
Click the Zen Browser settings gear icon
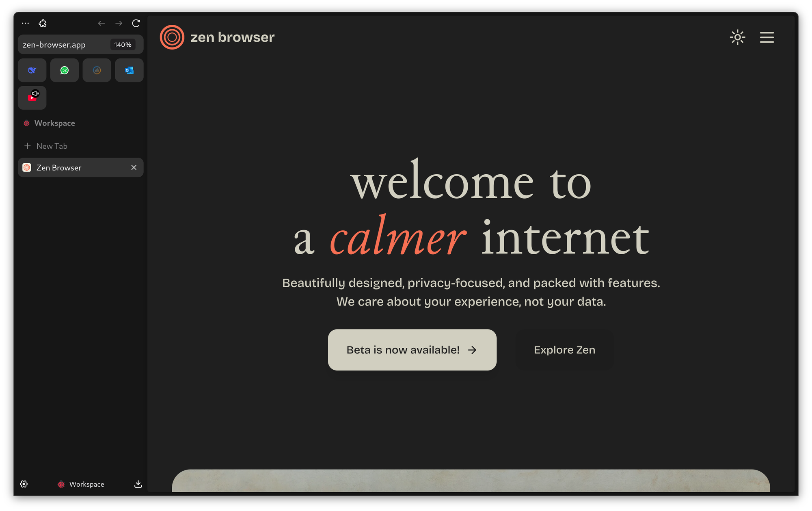[24, 484]
